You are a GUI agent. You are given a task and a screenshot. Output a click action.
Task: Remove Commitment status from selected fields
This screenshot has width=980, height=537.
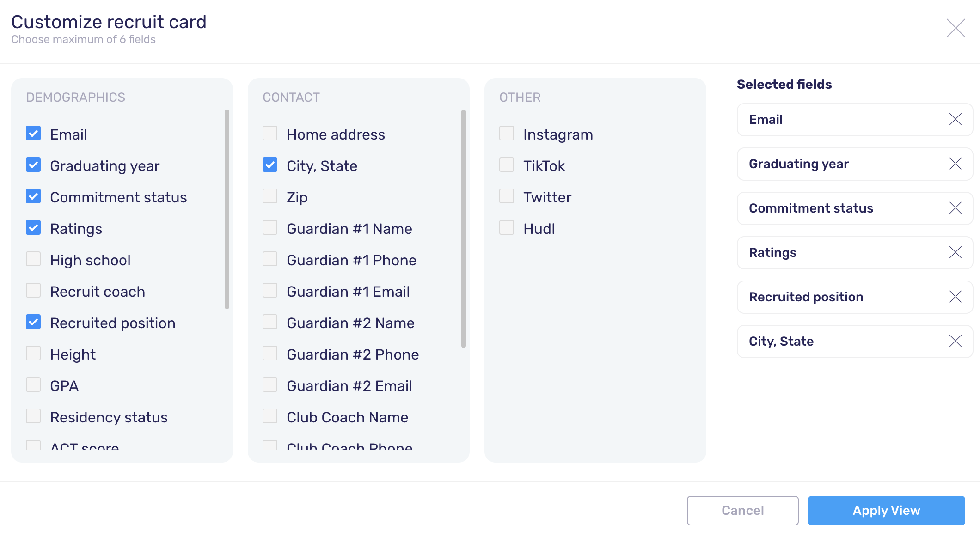(955, 208)
